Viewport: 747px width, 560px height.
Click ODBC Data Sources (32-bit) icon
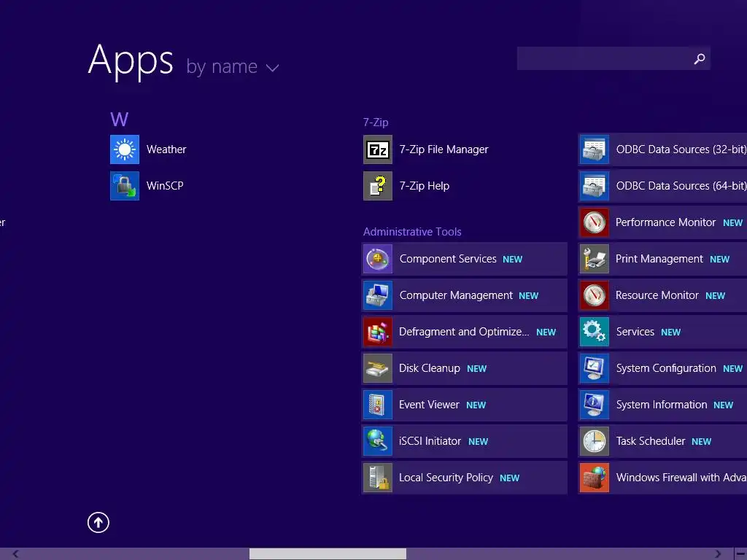click(595, 149)
